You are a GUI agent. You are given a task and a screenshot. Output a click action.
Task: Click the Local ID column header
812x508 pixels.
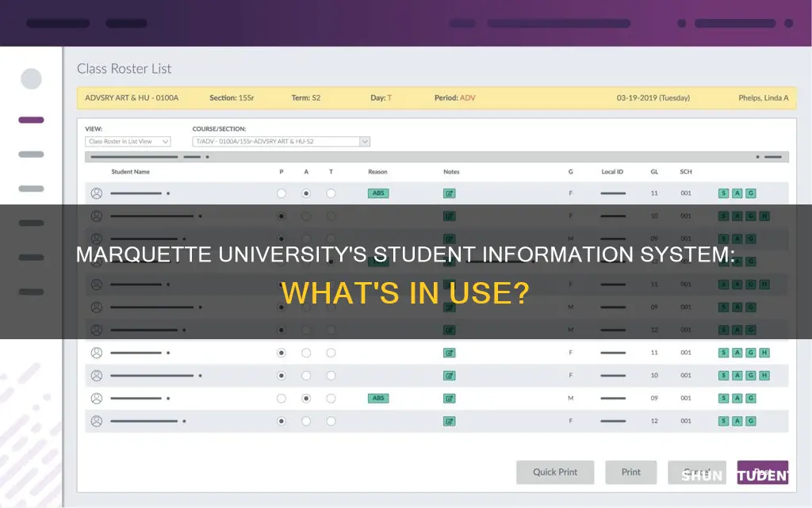(x=612, y=172)
